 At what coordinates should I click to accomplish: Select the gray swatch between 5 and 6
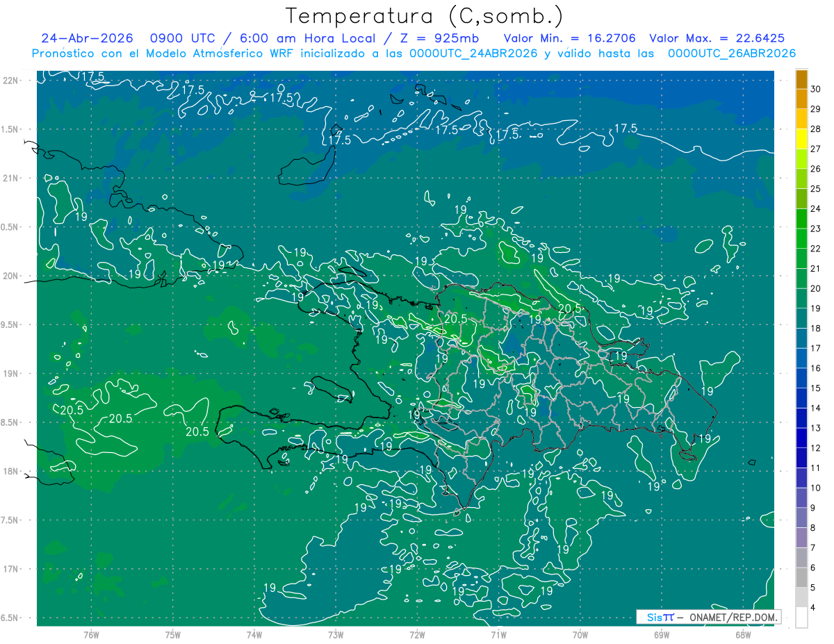click(801, 577)
